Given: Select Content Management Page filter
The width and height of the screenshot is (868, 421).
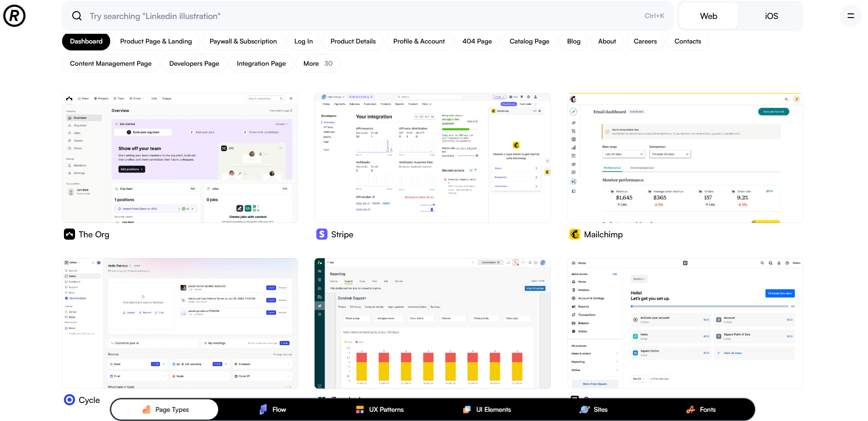Looking at the screenshot, I should [x=111, y=63].
